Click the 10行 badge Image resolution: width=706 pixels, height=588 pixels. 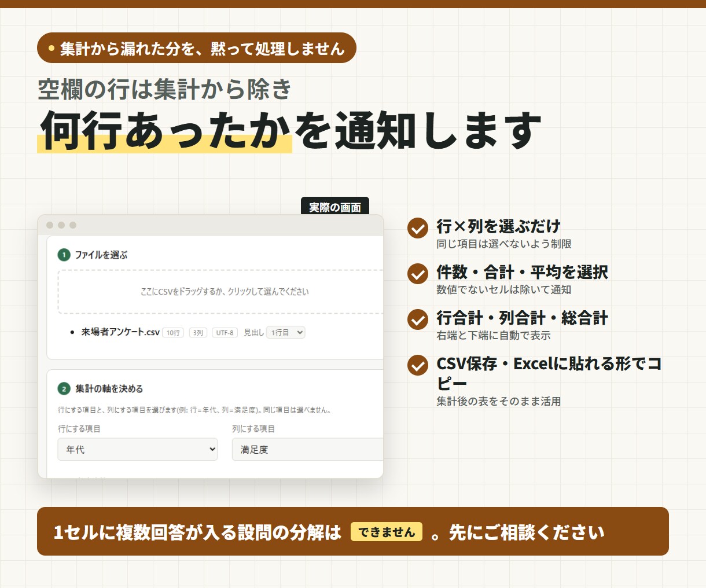click(x=173, y=333)
